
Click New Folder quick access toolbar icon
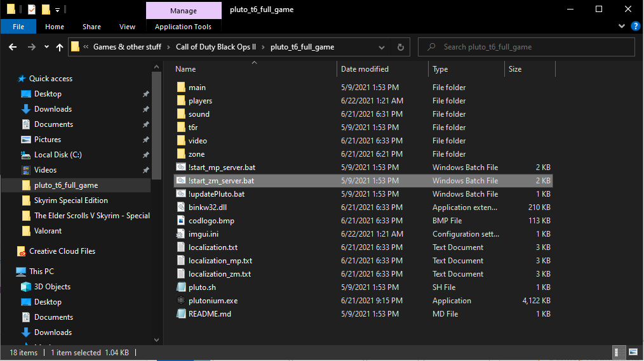tap(46, 9)
